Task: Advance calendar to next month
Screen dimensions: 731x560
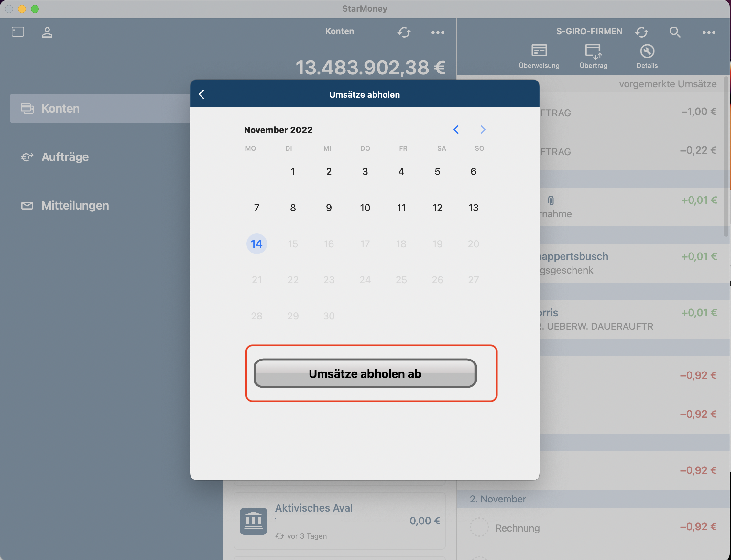Action: tap(483, 130)
